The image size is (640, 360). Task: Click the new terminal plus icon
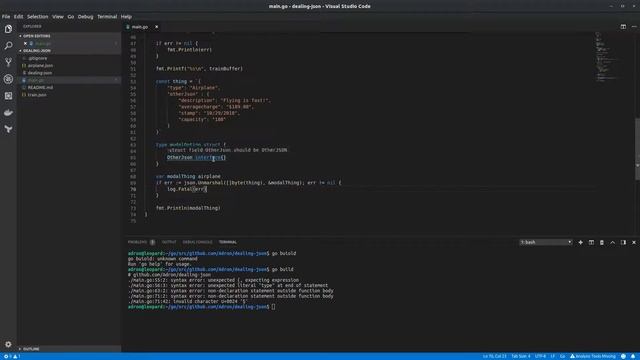(x=580, y=242)
